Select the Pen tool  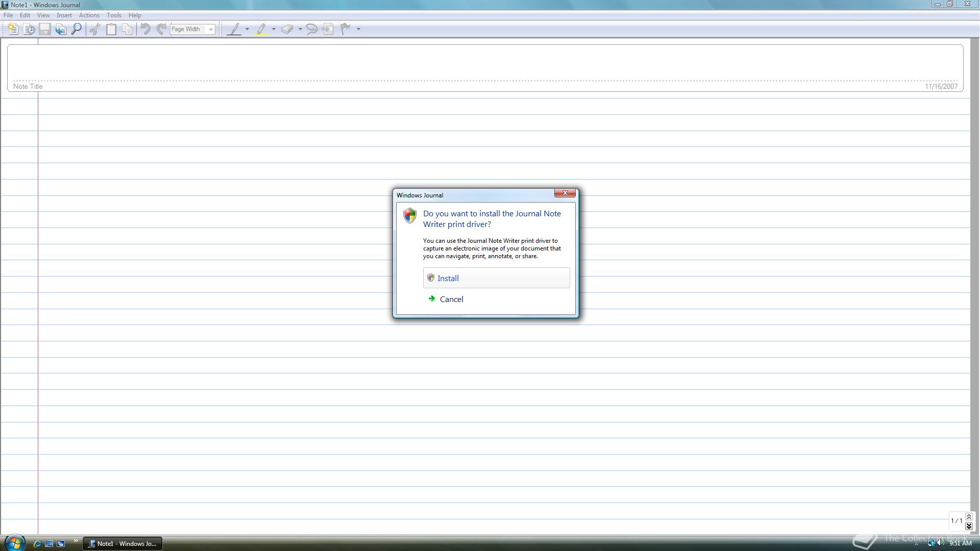[x=234, y=29]
